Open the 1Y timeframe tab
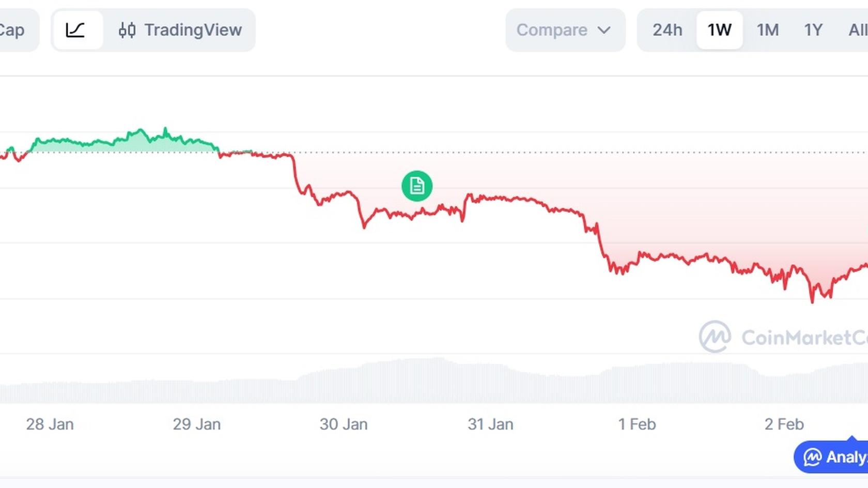The height and width of the screenshot is (488, 868). tap(813, 30)
